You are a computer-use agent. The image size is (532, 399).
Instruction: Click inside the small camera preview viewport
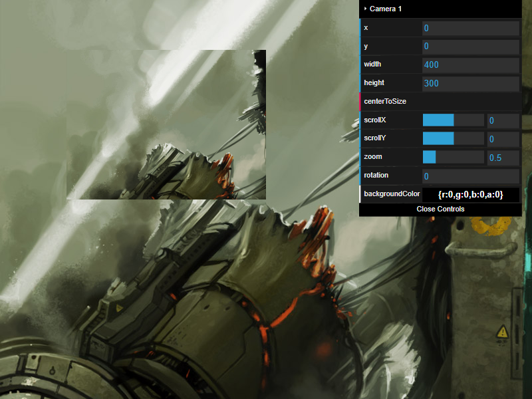click(166, 123)
